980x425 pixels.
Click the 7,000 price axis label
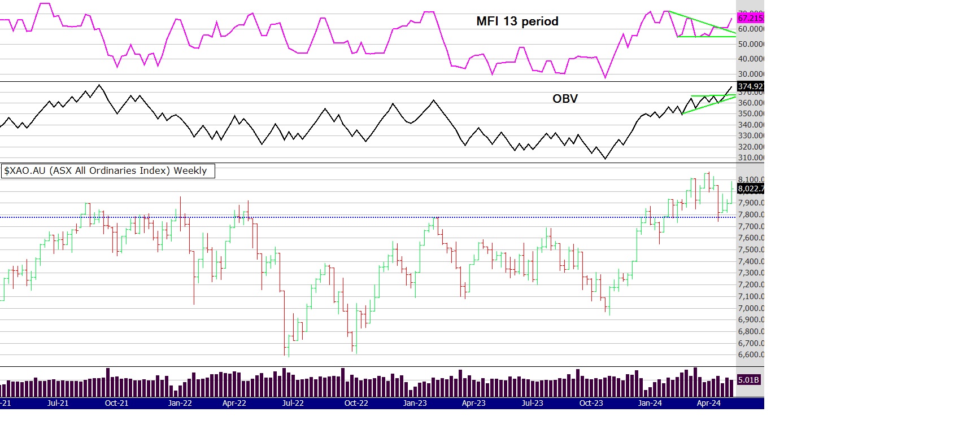pos(751,308)
